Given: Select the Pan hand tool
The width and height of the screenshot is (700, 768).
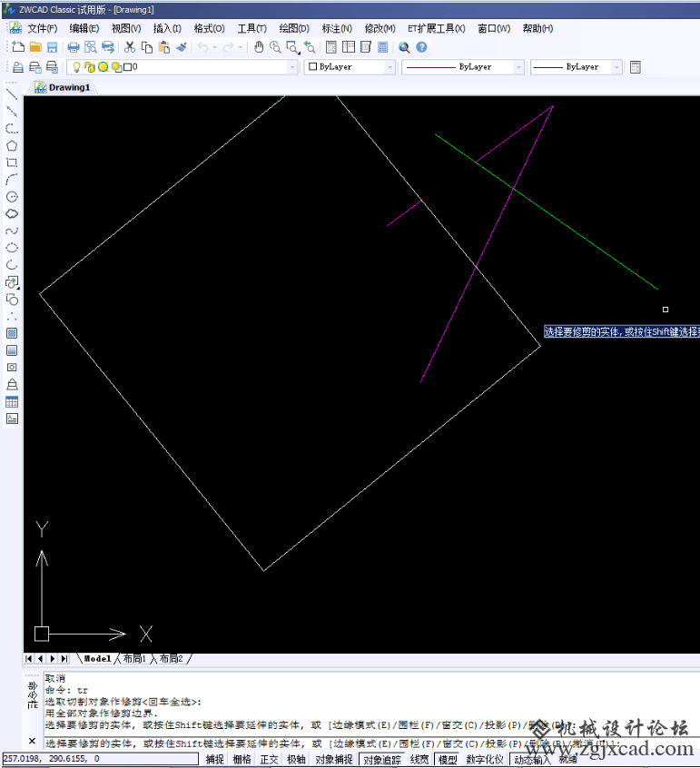Looking at the screenshot, I should [x=259, y=47].
